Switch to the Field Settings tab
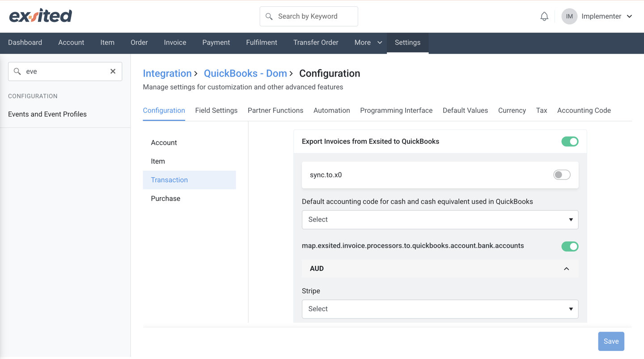Screen dimensions: 644x359 coord(216,111)
